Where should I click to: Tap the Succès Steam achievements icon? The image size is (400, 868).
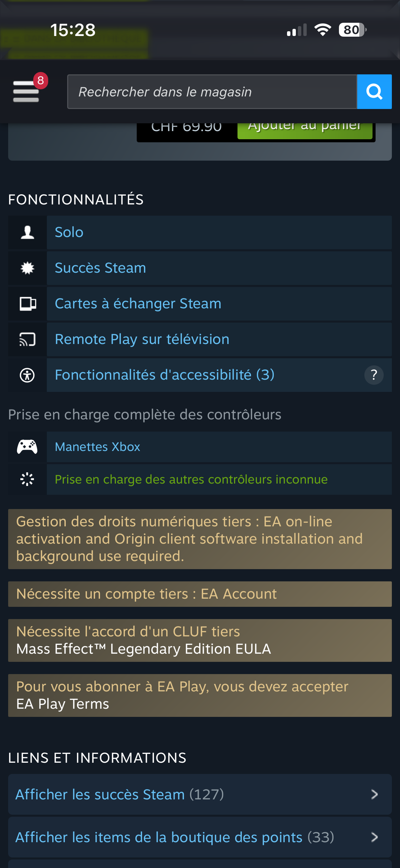pyautogui.click(x=27, y=268)
